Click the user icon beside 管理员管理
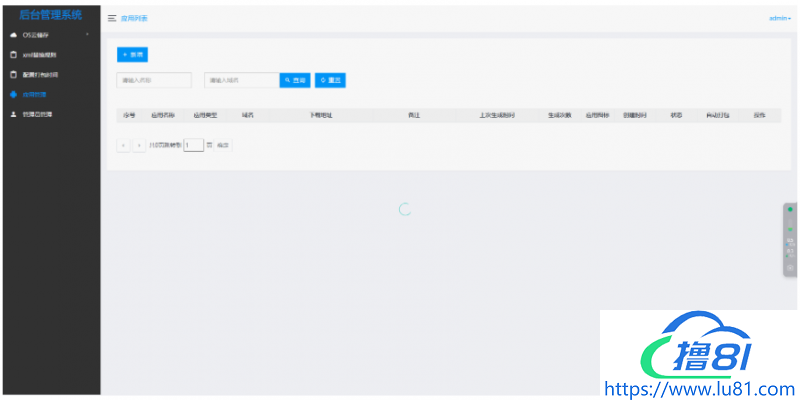The image size is (800, 400). pos(13,114)
